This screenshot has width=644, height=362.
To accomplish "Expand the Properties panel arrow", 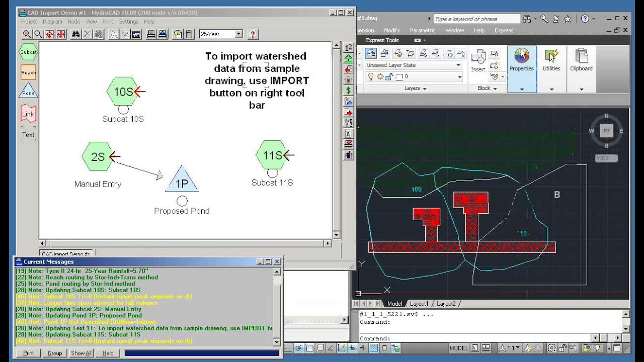I will [522, 89].
